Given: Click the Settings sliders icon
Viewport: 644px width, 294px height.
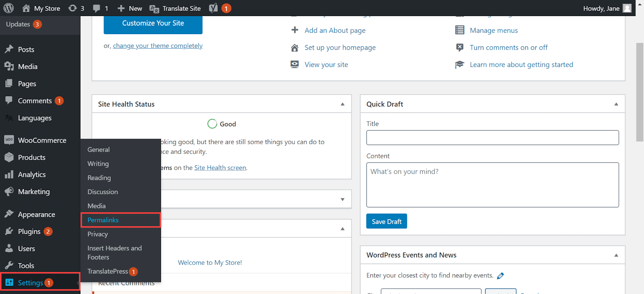Looking at the screenshot, I should [9, 282].
